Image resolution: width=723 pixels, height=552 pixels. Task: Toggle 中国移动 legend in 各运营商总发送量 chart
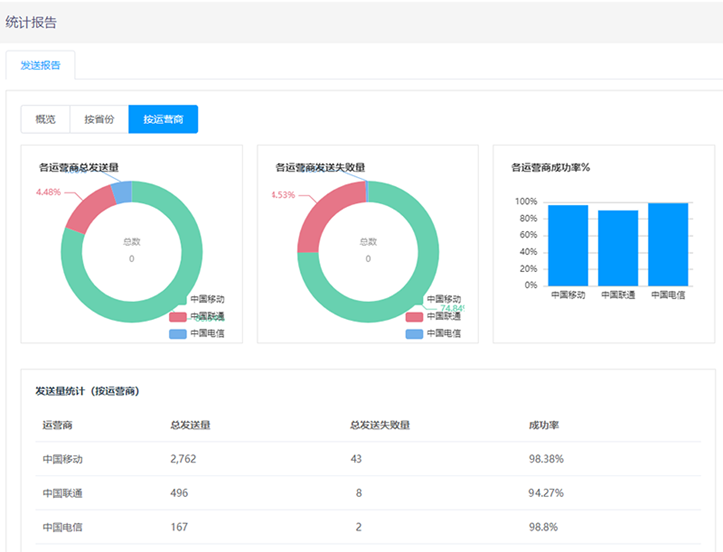[206, 299]
